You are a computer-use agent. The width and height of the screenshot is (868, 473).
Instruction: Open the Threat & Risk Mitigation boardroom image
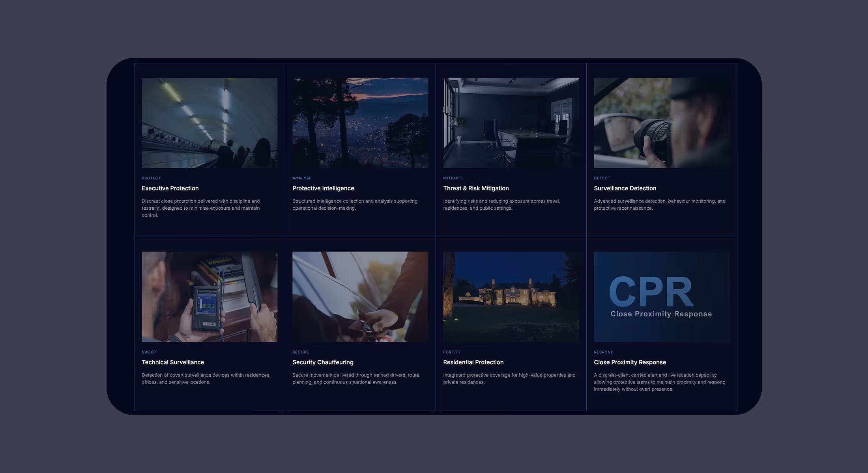tap(511, 123)
